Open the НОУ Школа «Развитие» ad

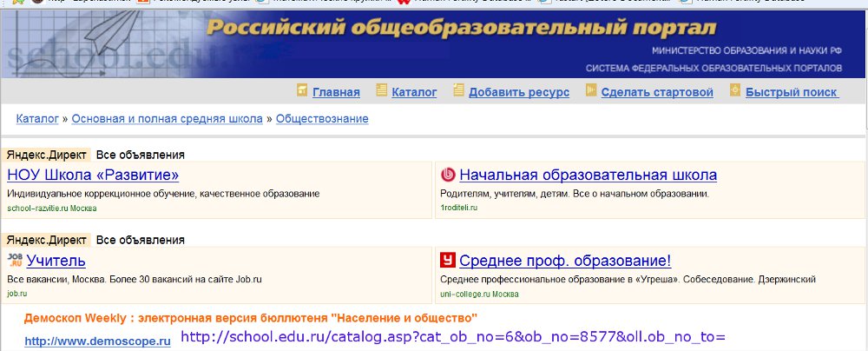tap(93, 175)
